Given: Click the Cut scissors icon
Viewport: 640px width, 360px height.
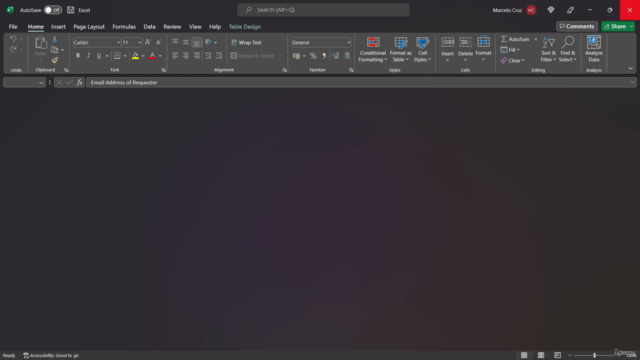Looking at the screenshot, I should [x=55, y=39].
